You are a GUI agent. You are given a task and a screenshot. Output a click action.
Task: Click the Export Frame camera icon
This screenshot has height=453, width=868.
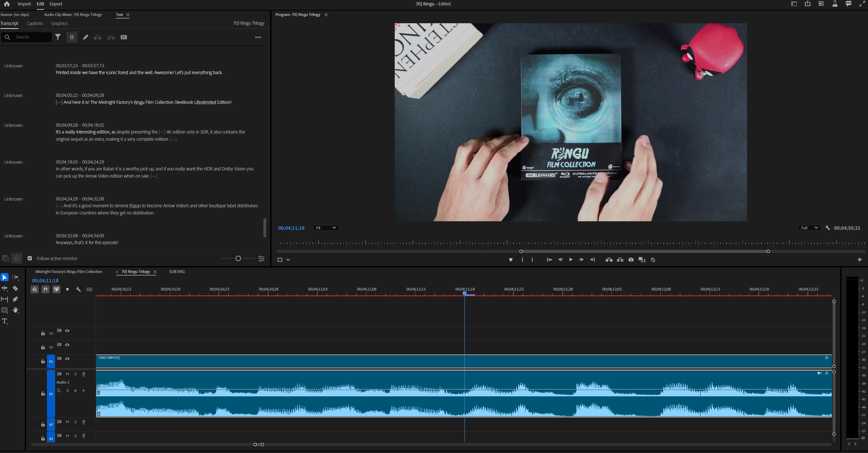[631, 260]
